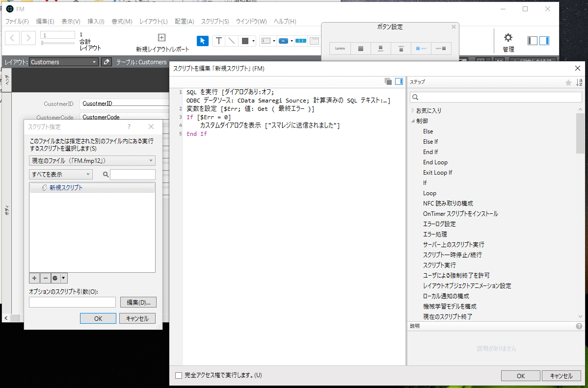Open the スクリプト(S) menu
The width and height of the screenshot is (588, 388).
214,22
